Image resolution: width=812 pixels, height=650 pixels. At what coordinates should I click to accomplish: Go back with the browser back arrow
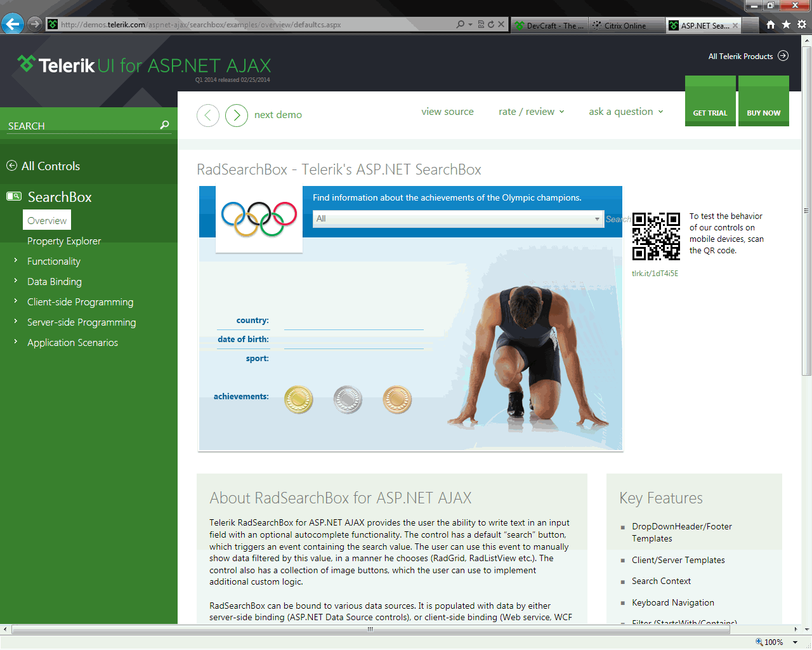pyautogui.click(x=12, y=24)
